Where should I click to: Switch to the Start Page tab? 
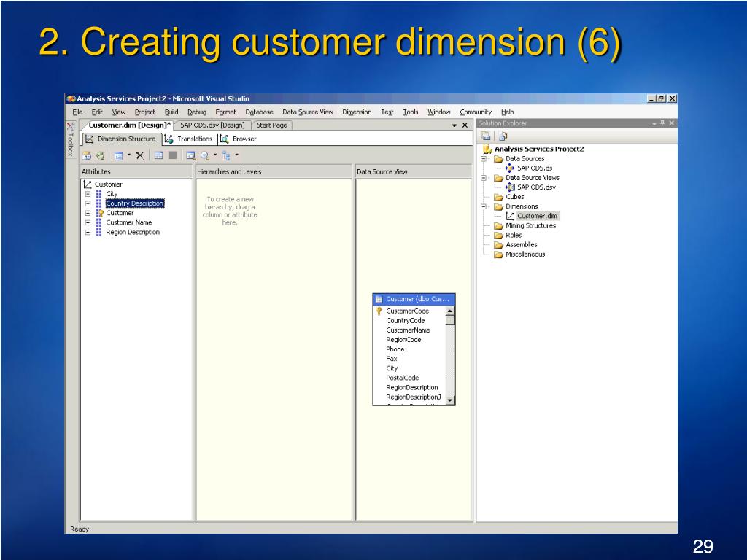click(x=271, y=125)
